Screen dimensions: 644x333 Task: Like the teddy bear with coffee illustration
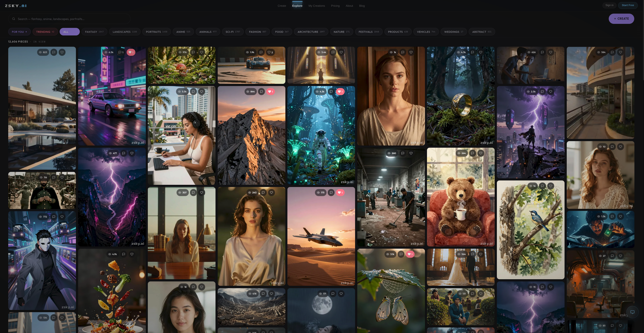(x=481, y=153)
